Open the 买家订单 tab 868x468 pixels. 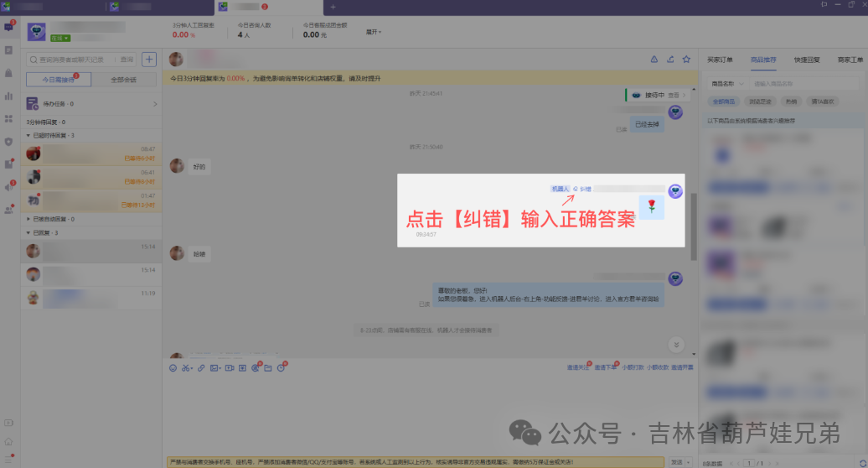tap(720, 60)
